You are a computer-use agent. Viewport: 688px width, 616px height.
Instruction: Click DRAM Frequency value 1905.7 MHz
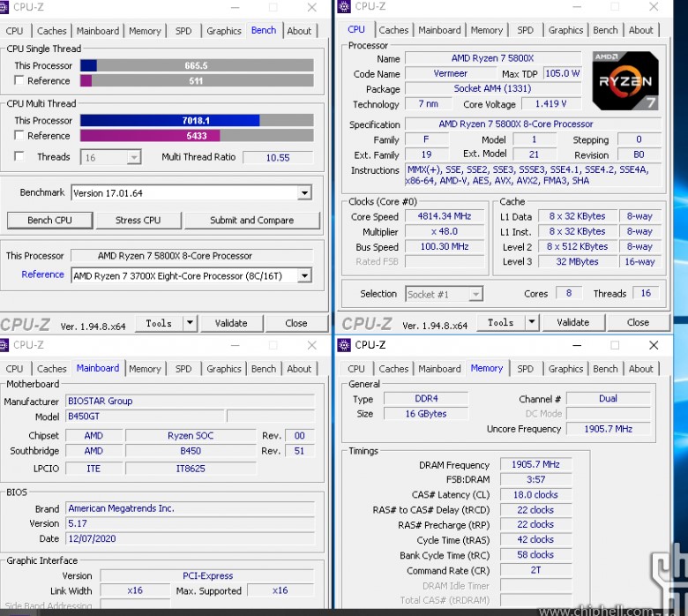[x=535, y=464]
